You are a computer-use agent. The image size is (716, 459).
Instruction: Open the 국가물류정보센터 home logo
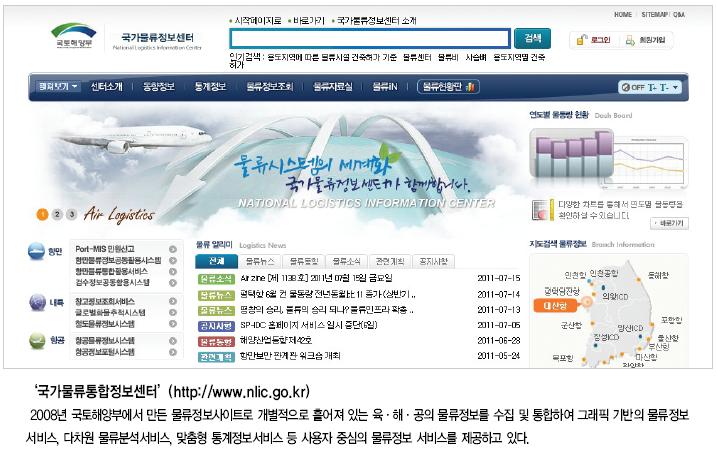(x=157, y=40)
